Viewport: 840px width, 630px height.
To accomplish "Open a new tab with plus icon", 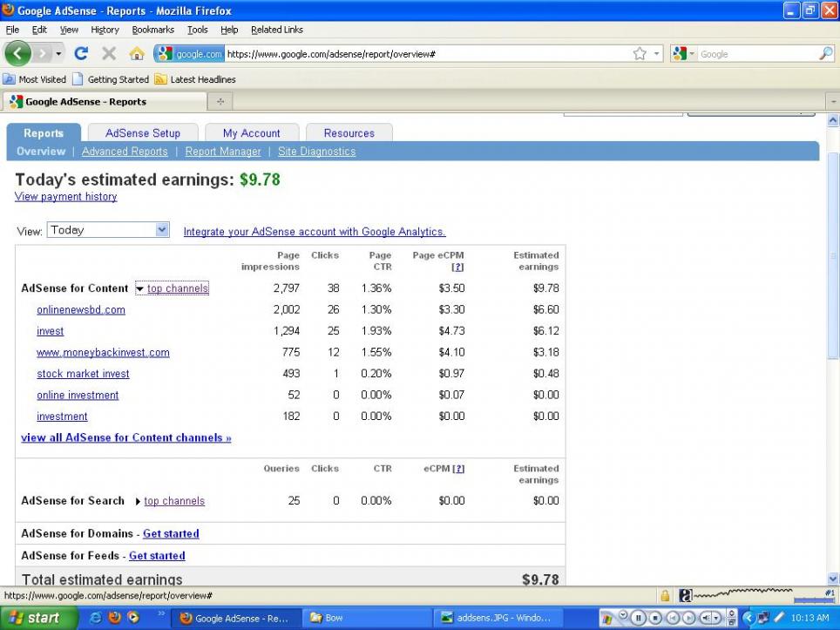I will tap(220, 102).
